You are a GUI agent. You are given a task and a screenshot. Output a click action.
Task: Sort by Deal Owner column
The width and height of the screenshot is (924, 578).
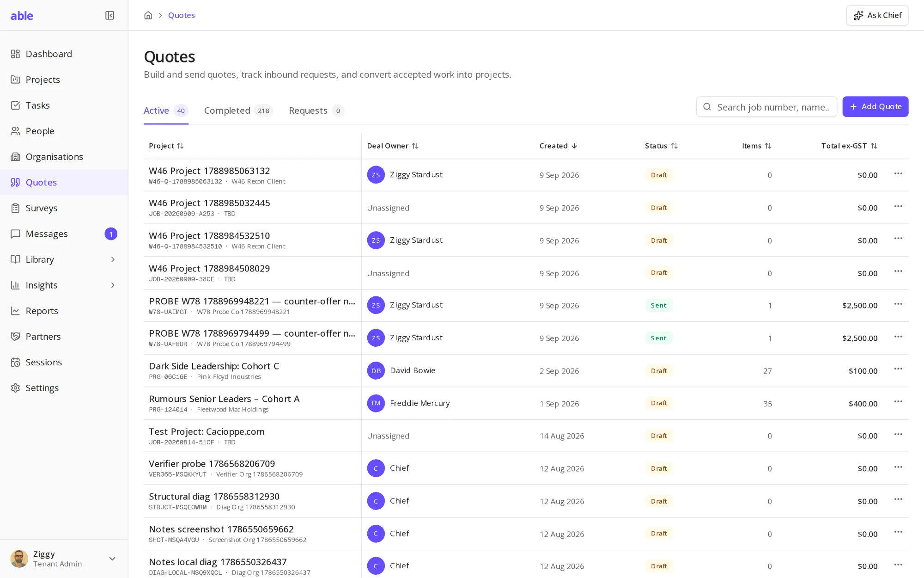[x=393, y=146]
